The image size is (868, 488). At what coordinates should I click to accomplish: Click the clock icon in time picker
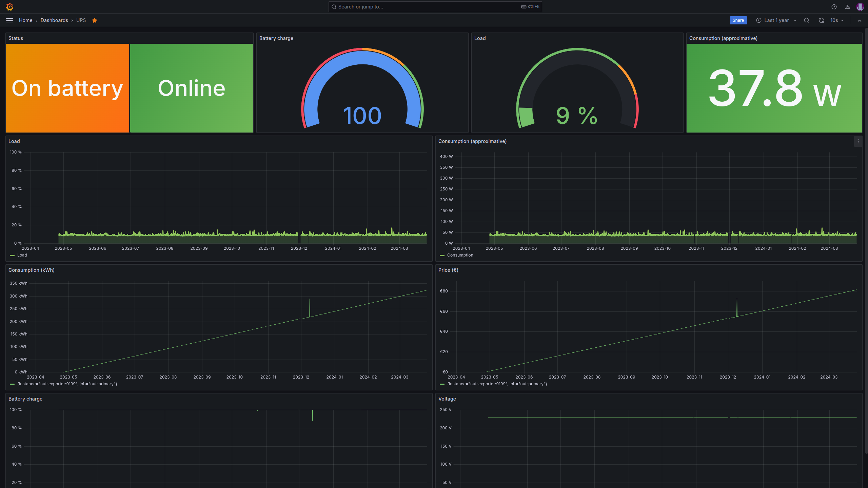coord(759,20)
